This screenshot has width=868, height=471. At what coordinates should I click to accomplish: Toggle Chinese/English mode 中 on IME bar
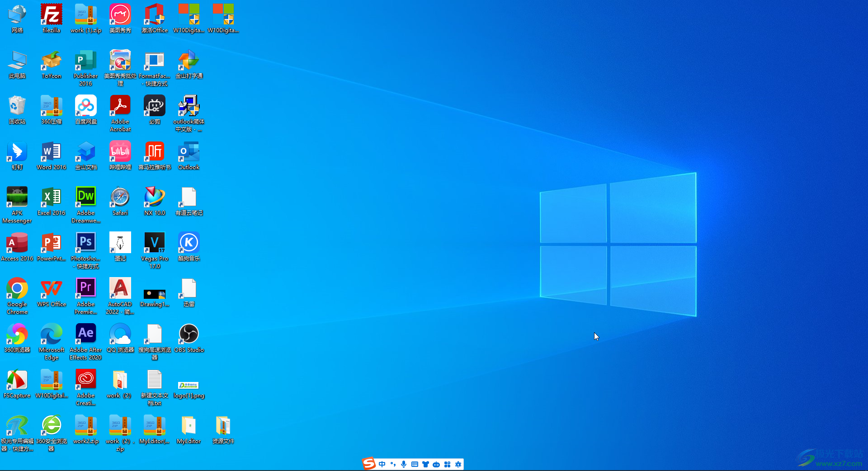tap(382, 464)
